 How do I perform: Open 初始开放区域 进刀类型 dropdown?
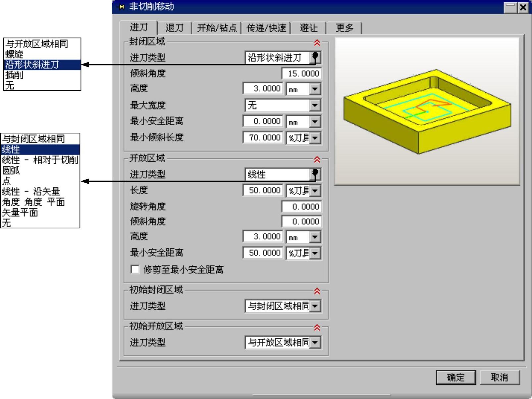click(315, 342)
